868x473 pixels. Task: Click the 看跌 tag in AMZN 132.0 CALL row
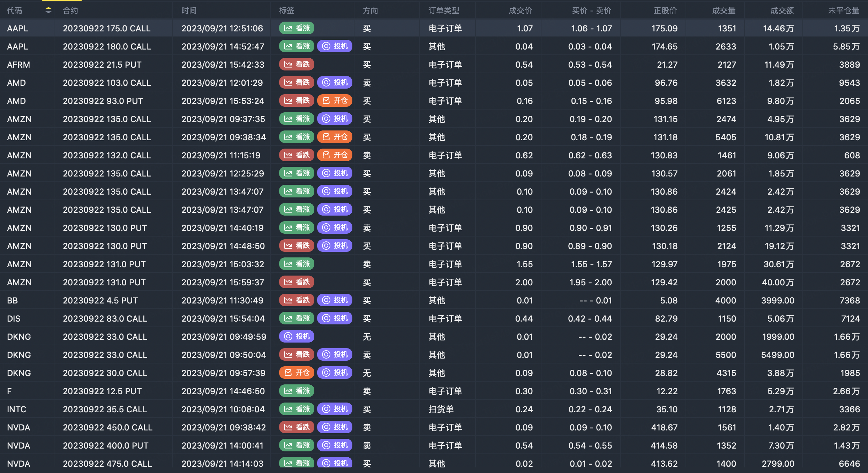(x=297, y=155)
